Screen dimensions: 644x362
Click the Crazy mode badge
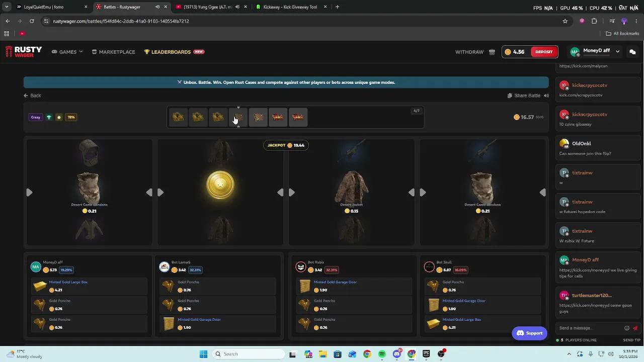tap(36, 117)
